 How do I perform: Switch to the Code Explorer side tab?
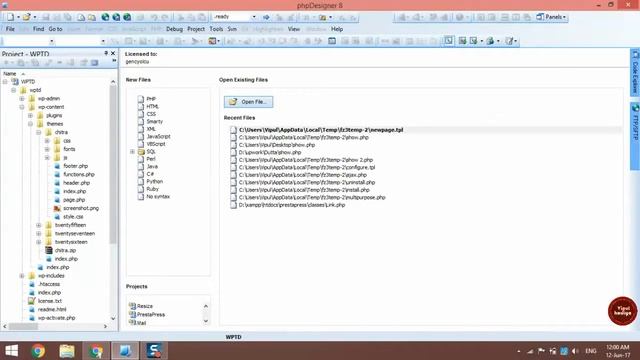[635, 73]
